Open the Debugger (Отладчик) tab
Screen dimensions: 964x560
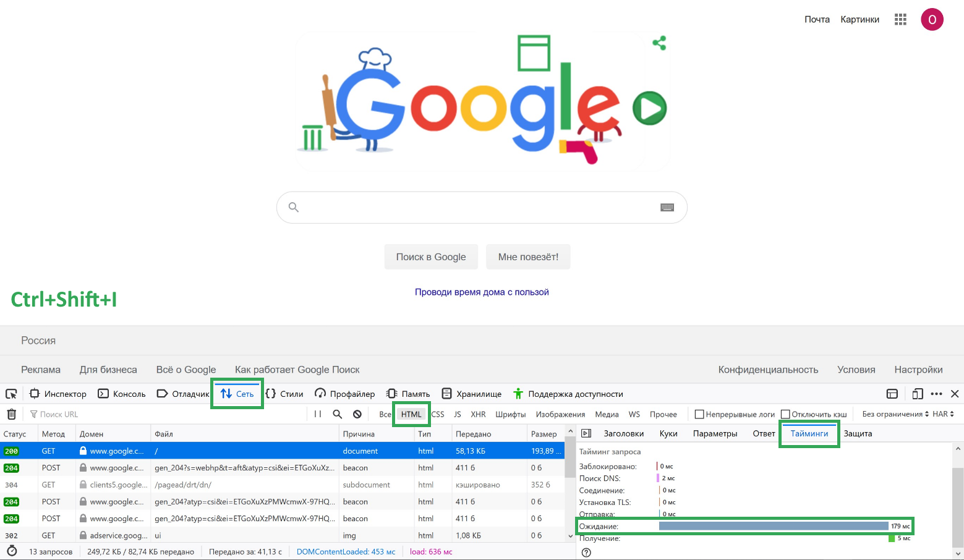(183, 394)
